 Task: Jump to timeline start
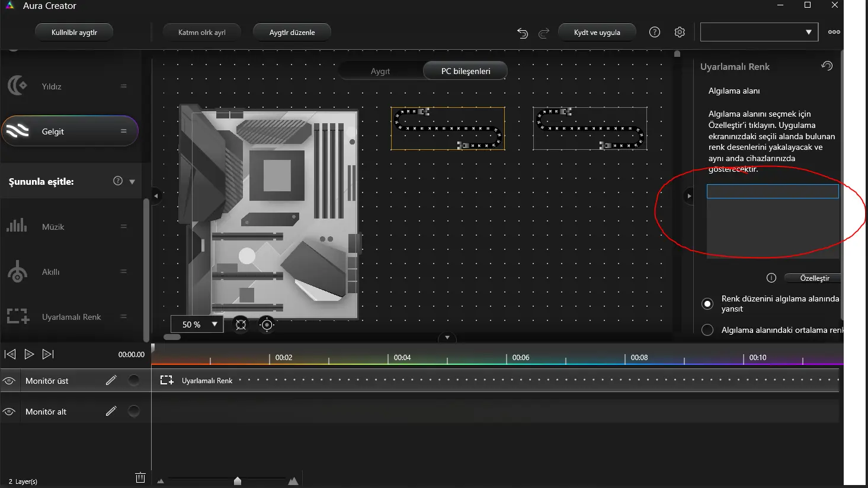point(10,354)
